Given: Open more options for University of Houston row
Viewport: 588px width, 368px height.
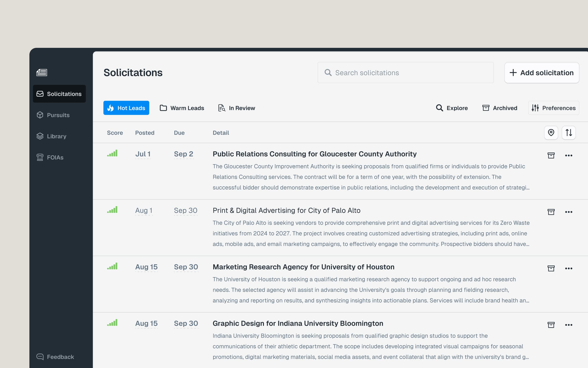Looking at the screenshot, I should (568, 268).
